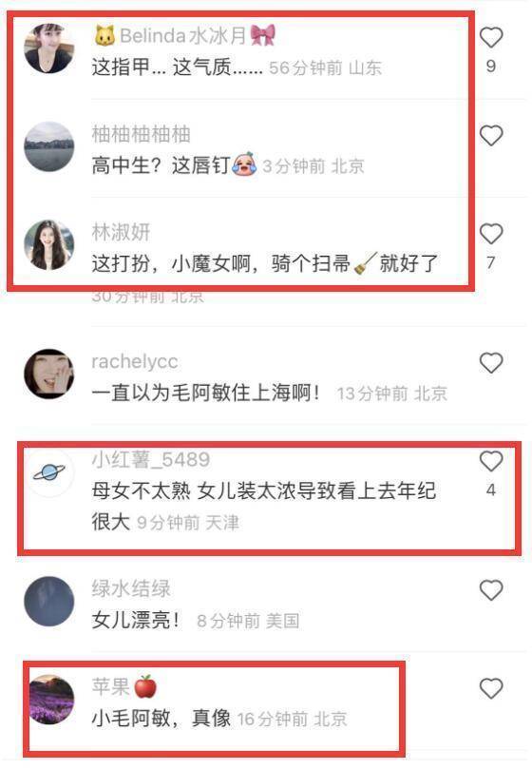
Task: Like 苹果's comment with heart icon
Action: (x=491, y=688)
